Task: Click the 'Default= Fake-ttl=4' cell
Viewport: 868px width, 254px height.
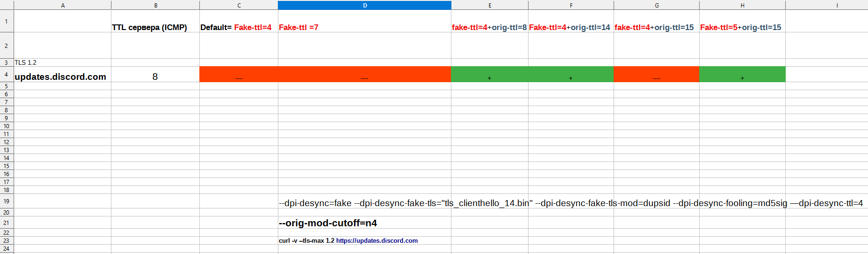Action: (239, 21)
